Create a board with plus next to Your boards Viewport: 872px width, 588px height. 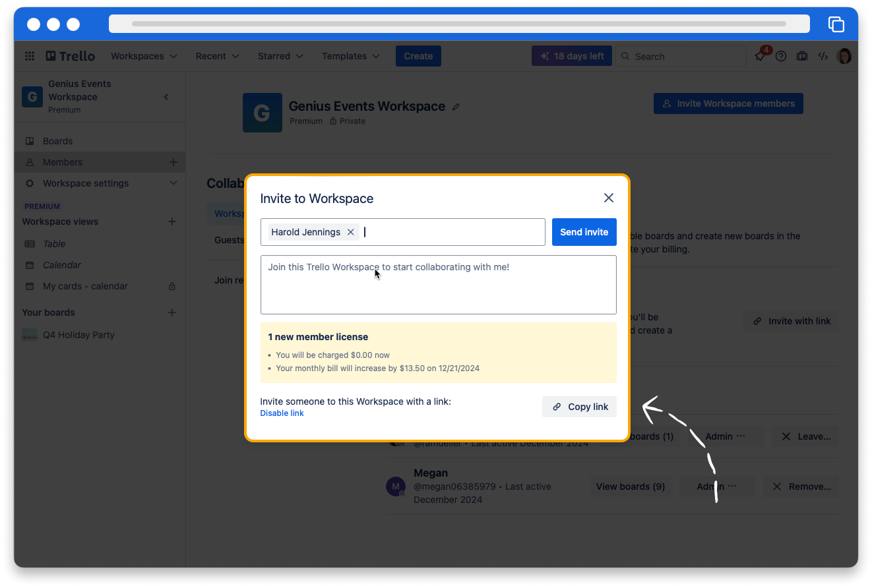[x=172, y=312]
